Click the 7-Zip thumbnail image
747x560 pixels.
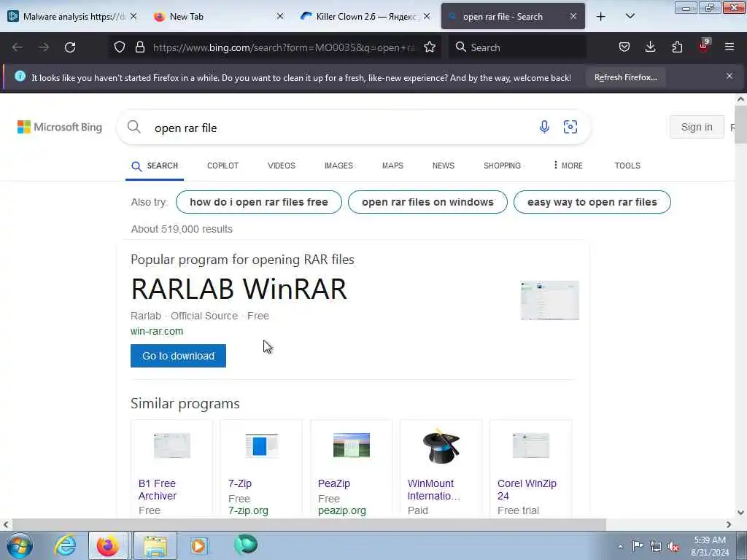pos(262,446)
